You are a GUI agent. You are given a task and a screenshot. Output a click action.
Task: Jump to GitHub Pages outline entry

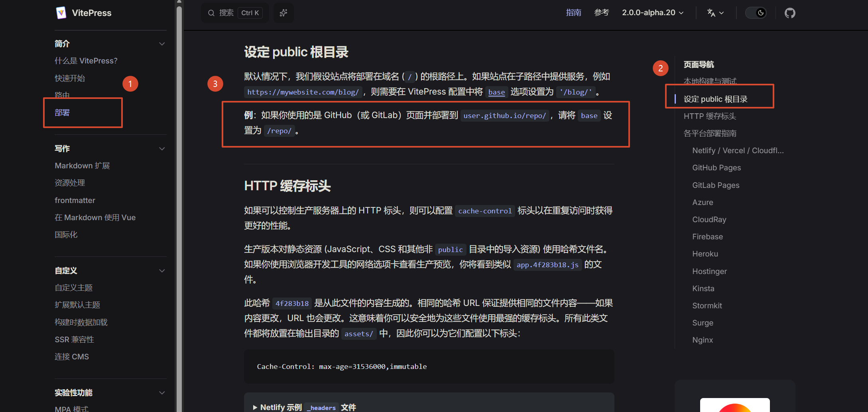(716, 168)
